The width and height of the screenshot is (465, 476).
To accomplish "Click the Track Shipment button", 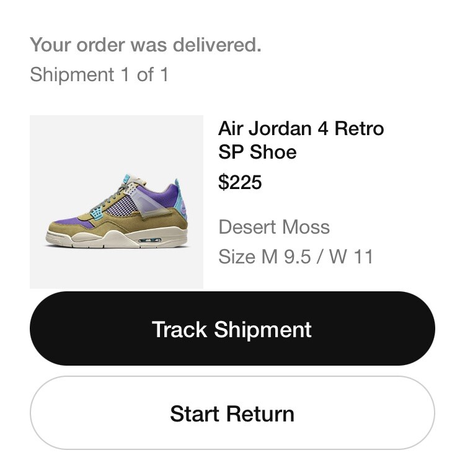I will [x=232, y=329].
